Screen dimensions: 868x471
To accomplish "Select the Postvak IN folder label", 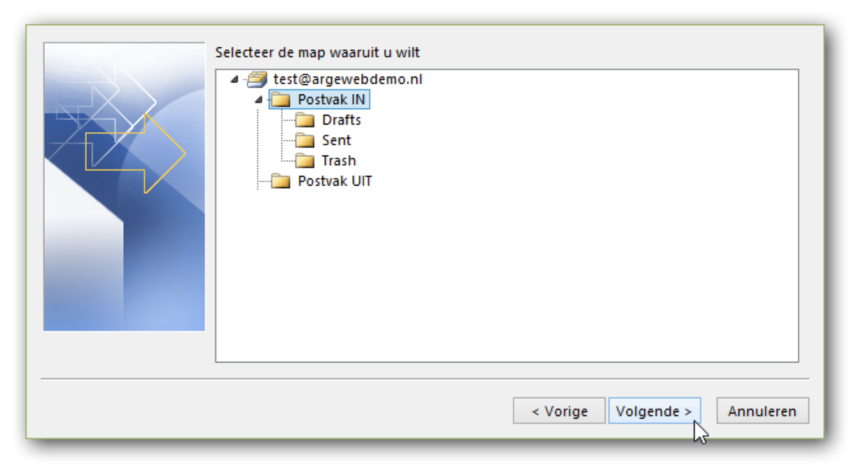I will (331, 100).
